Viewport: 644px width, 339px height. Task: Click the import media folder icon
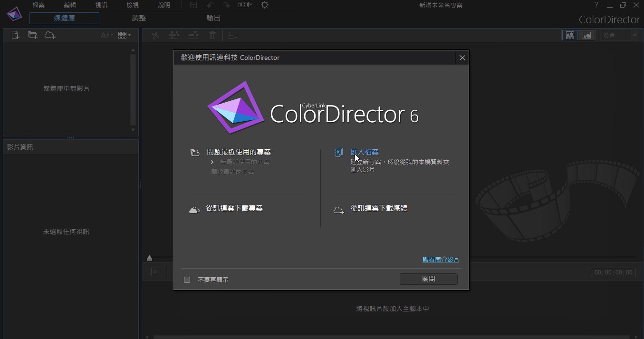click(32, 35)
